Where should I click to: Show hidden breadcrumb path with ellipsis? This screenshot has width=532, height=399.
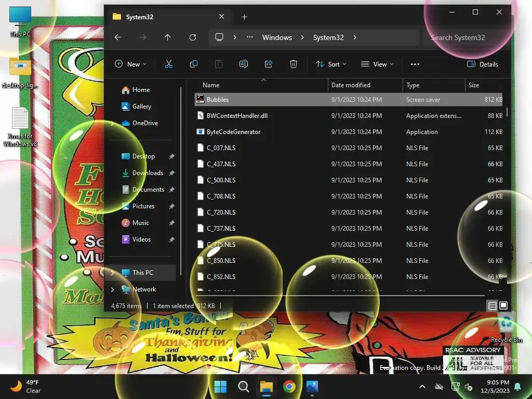point(250,37)
